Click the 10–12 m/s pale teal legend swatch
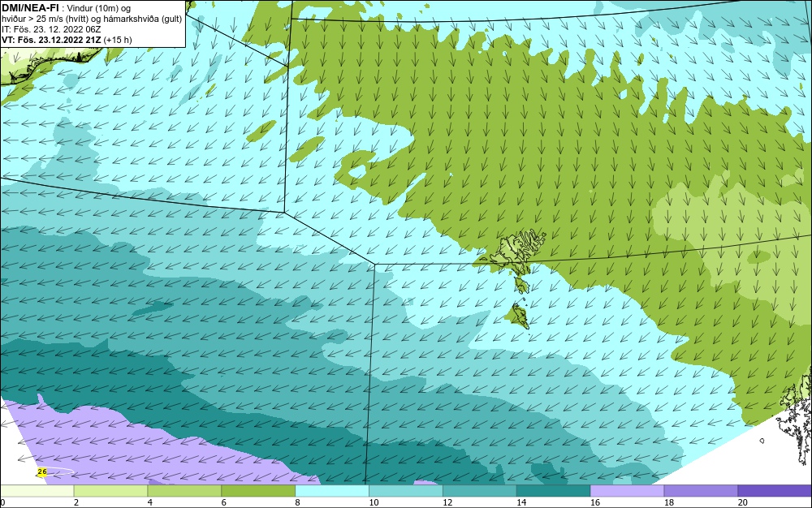The image size is (812, 508). [x=406, y=491]
